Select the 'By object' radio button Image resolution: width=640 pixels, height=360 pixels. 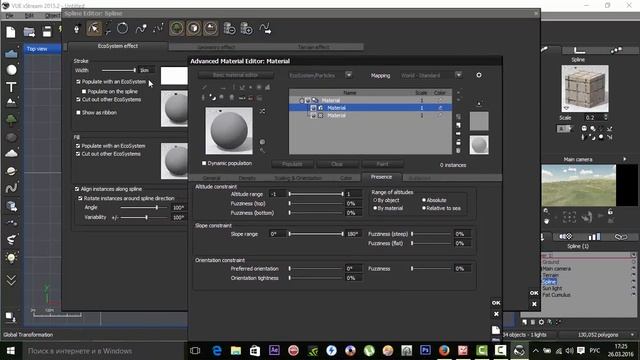click(x=375, y=200)
